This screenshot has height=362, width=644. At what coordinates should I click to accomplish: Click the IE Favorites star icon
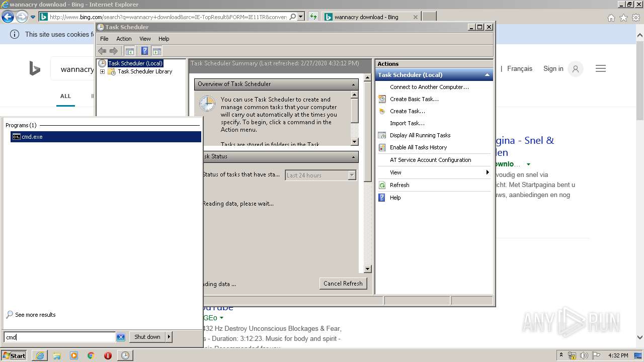[x=623, y=18]
